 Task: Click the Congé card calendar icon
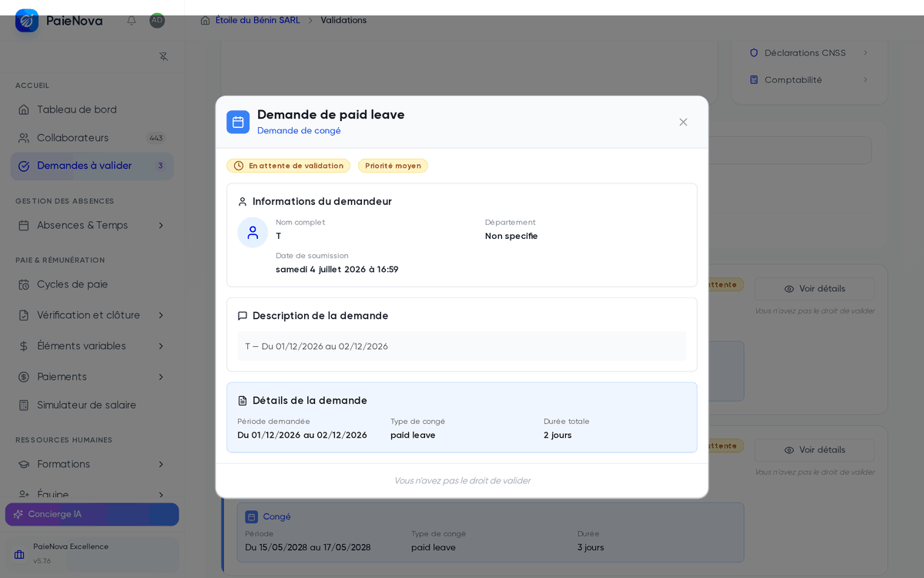click(251, 517)
